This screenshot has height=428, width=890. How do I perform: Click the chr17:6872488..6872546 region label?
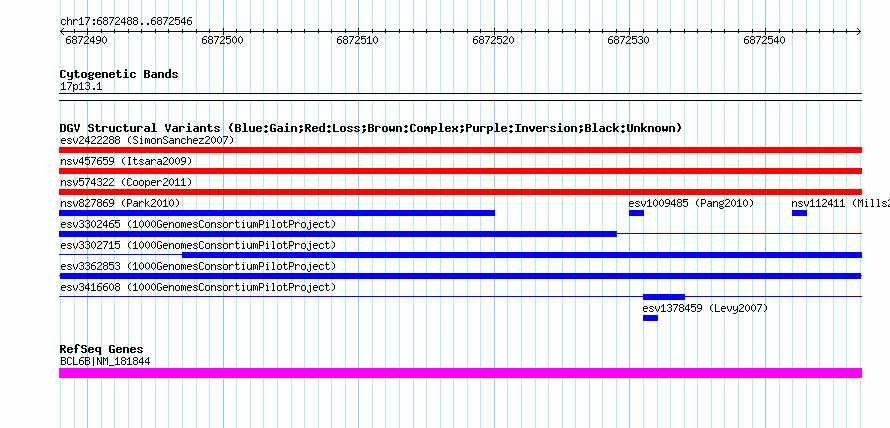[126, 22]
